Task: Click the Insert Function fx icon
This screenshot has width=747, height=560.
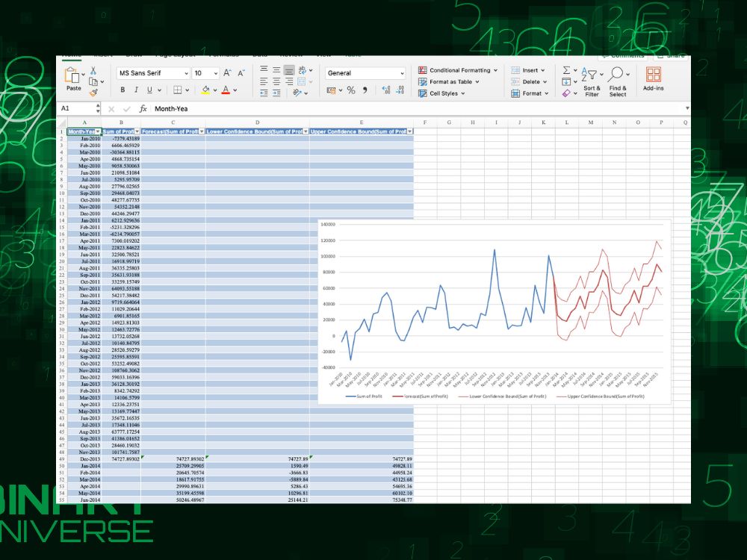Action: [x=143, y=108]
